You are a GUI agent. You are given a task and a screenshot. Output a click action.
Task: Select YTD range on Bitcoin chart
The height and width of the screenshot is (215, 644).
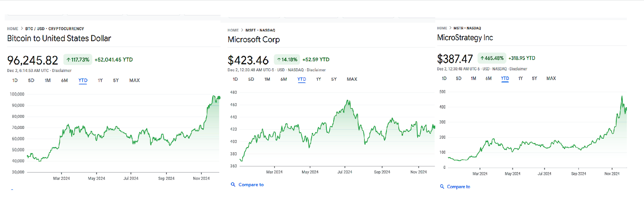(83, 80)
